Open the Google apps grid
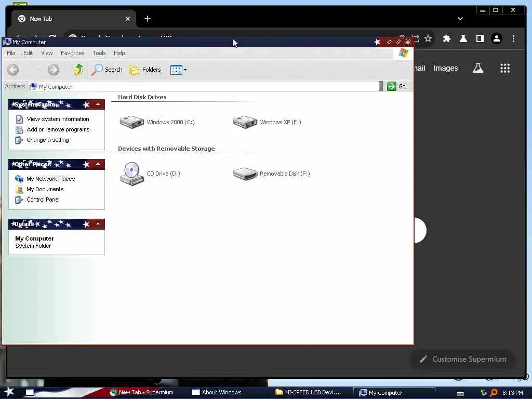Image resolution: width=532 pixels, height=399 pixels. [505, 68]
